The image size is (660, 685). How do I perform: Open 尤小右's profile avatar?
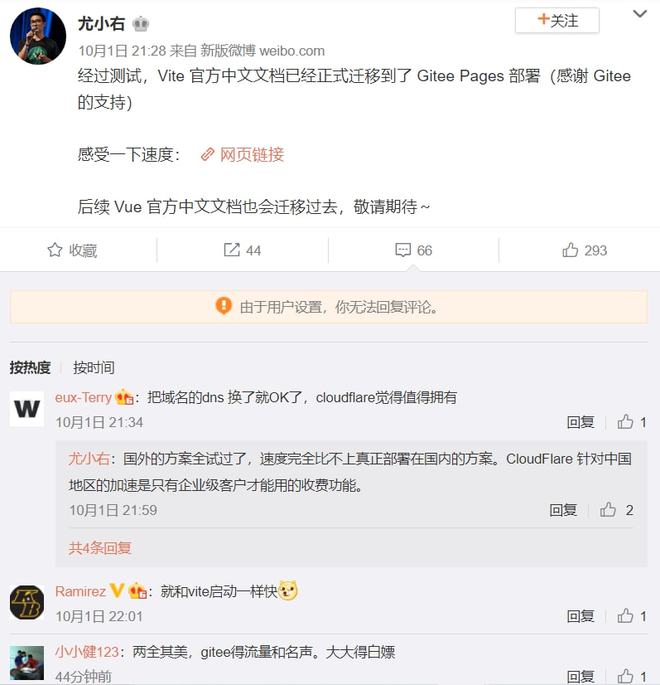pyautogui.click(x=38, y=36)
